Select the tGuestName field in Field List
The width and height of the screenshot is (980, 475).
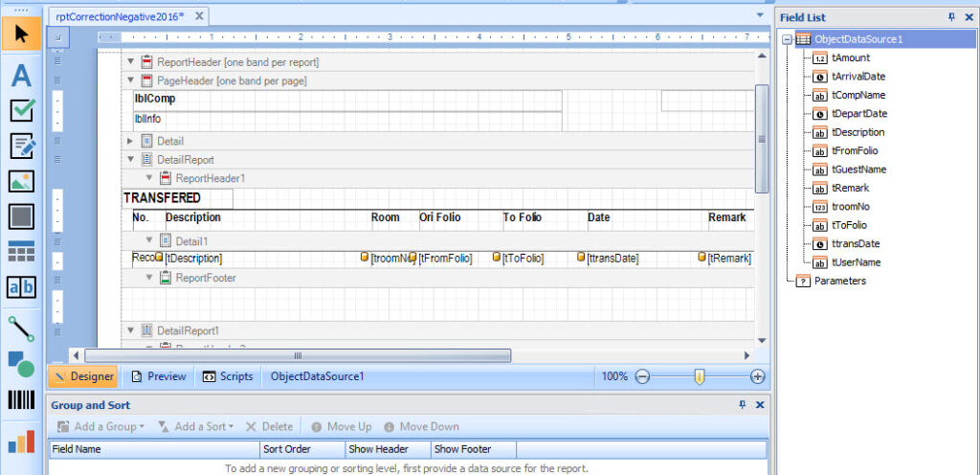(857, 170)
